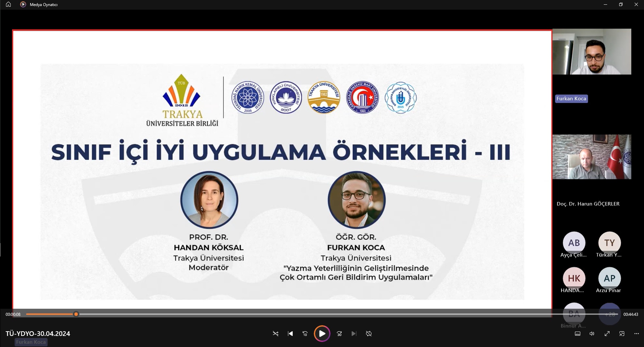Click Furkan Koca's webcam thumbnail
The image size is (644, 347).
pyautogui.click(x=592, y=52)
